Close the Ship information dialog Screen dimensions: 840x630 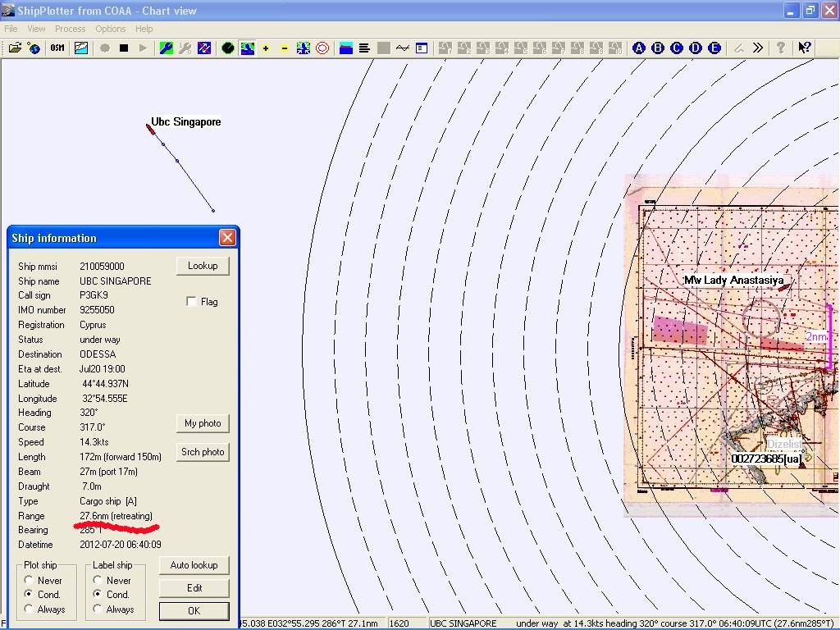tap(227, 238)
